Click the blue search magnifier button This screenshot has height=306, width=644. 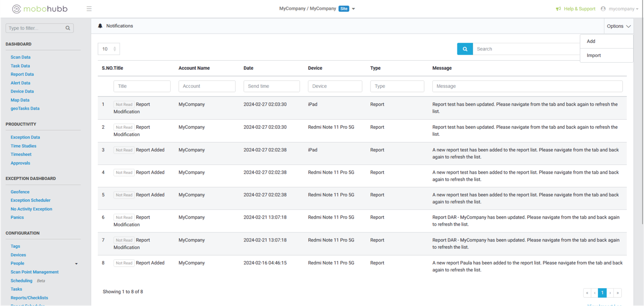pos(465,49)
